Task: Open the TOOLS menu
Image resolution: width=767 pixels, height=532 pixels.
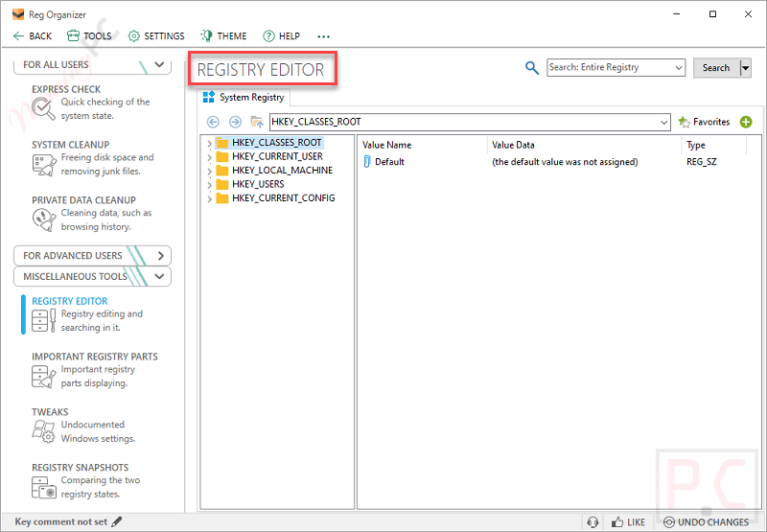Action: pyautogui.click(x=89, y=36)
